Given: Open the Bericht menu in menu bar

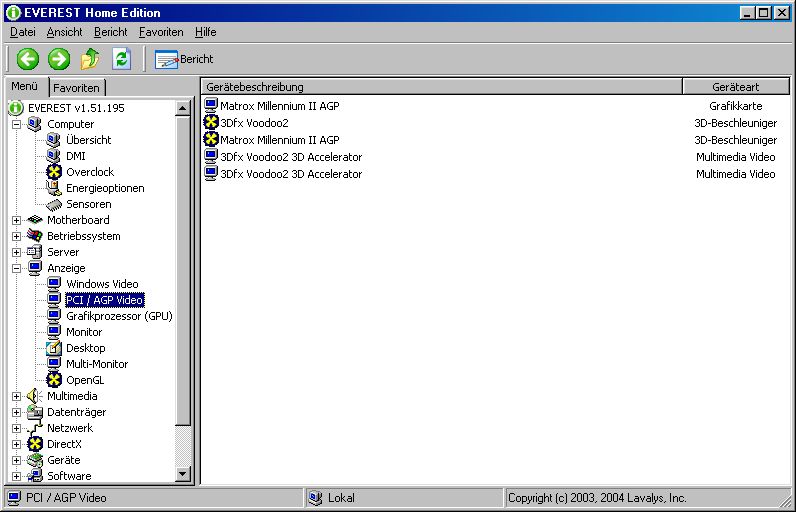Looking at the screenshot, I should [111, 32].
